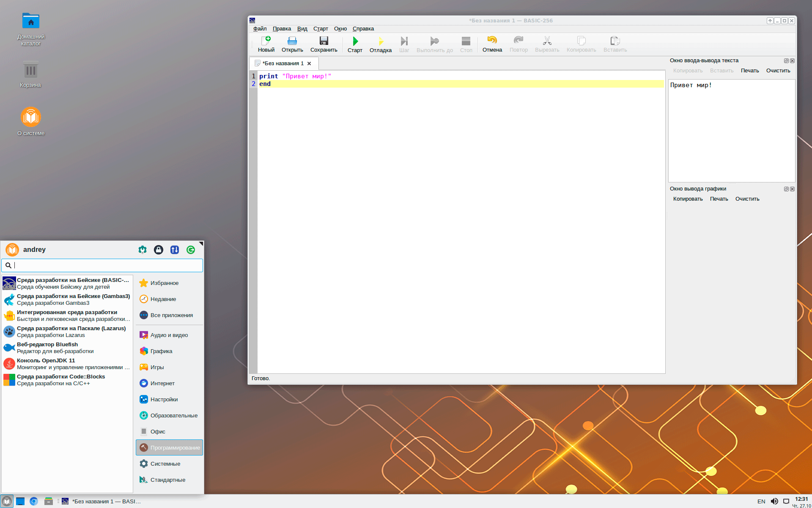Click the New (Новый) file icon
The width and height of the screenshot is (812, 508).
[x=266, y=41]
